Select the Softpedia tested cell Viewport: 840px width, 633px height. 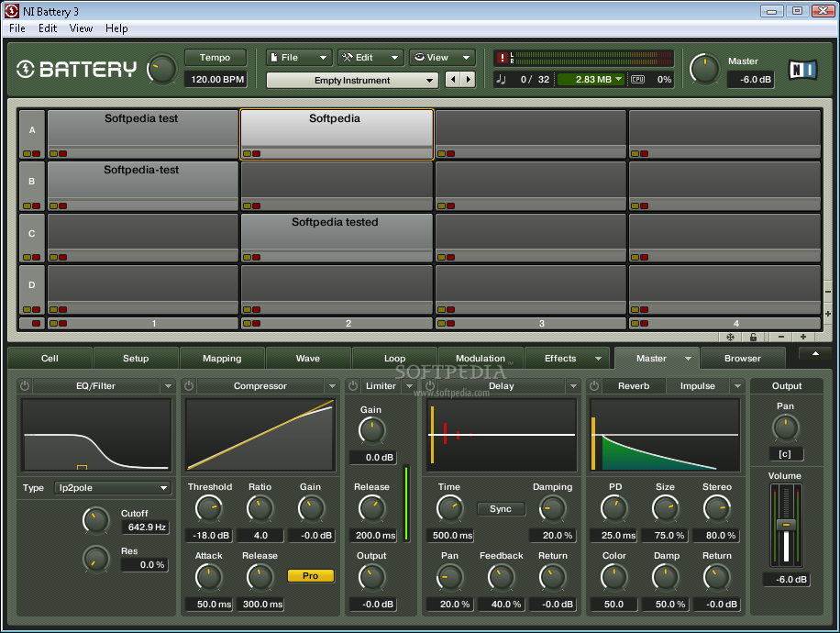tap(337, 238)
